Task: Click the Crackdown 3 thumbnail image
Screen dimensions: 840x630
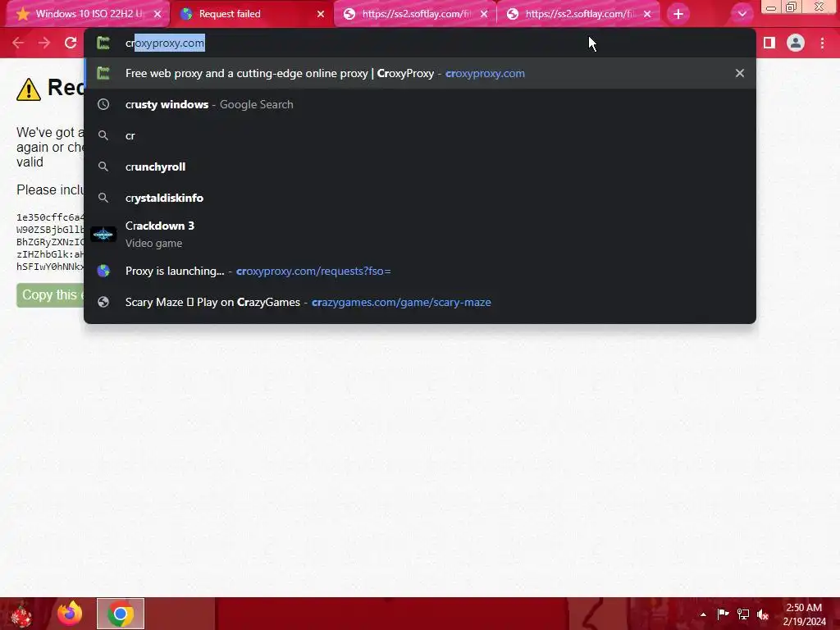Action: click(x=103, y=234)
